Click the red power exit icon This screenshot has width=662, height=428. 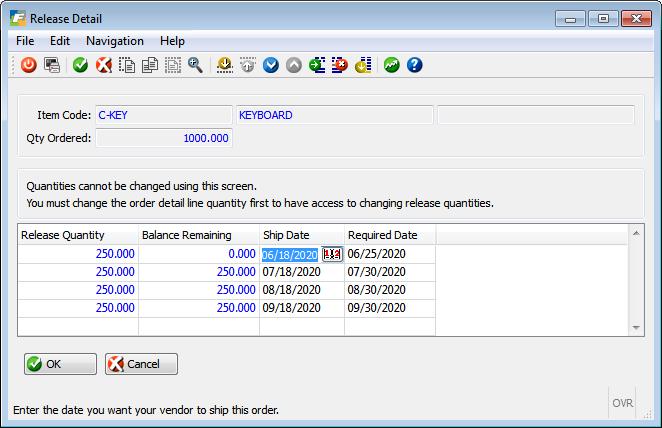point(29,65)
